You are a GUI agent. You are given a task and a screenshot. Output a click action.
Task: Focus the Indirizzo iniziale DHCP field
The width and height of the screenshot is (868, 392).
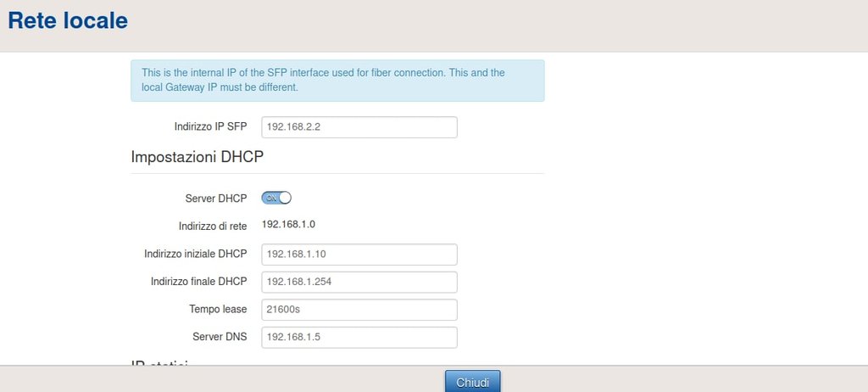(359, 255)
